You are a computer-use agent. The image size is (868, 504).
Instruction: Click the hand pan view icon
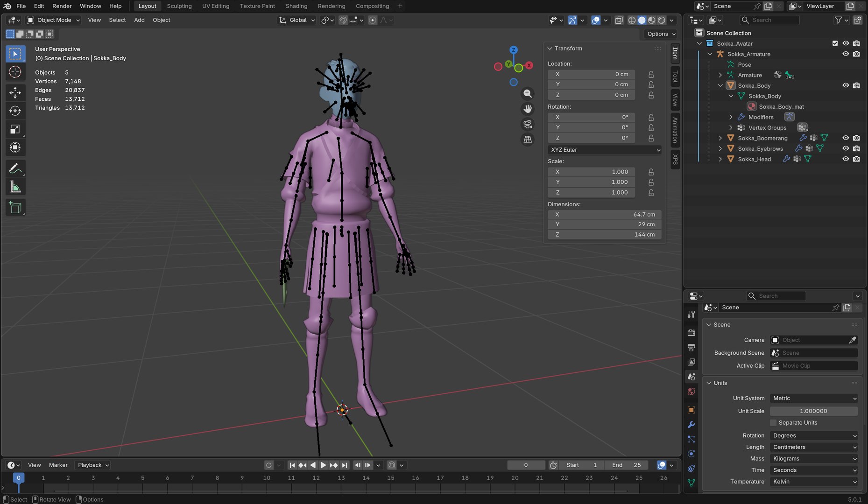pos(527,109)
